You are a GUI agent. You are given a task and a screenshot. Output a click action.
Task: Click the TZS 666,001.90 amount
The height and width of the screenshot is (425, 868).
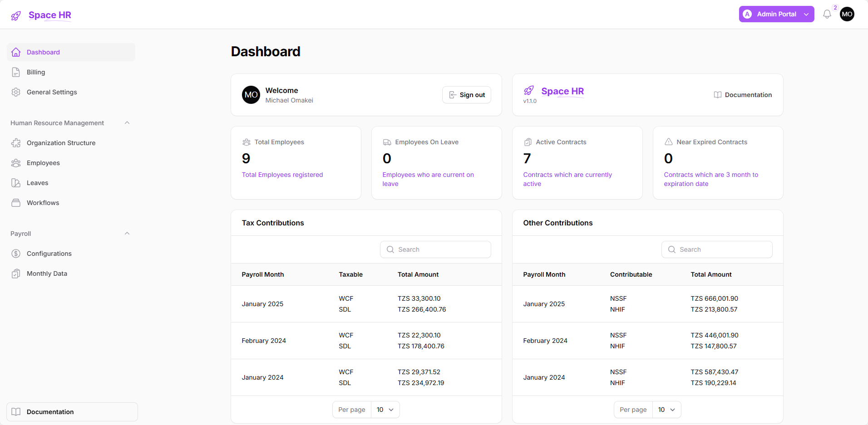coord(714,298)
